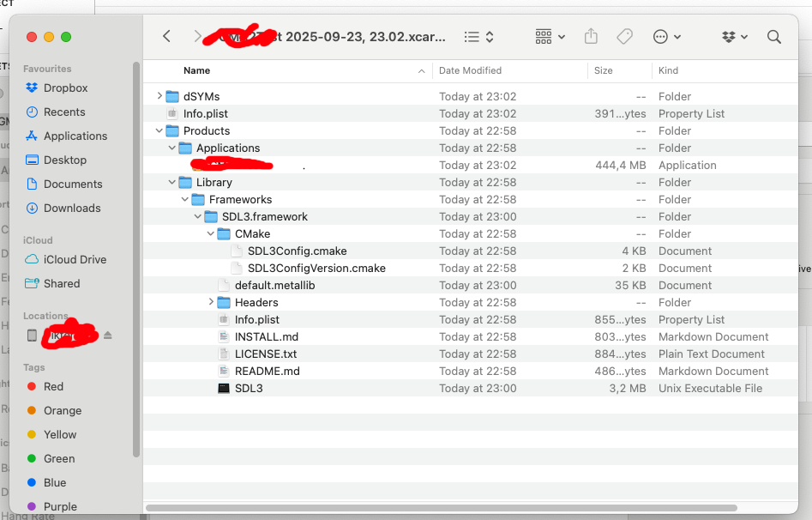Select the SDL3Config.cmake file
This screenshot has height=520, width=812.
point(297,251)
